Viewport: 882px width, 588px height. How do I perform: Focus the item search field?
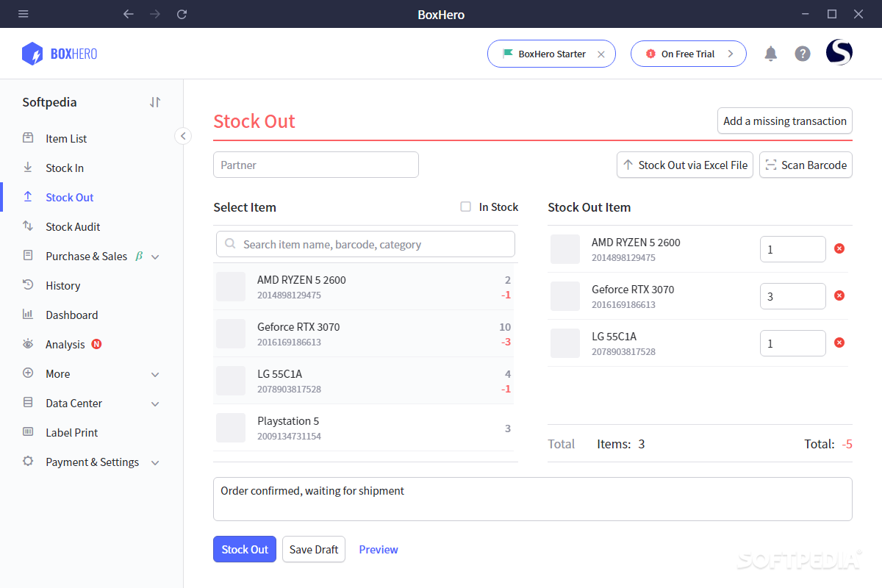[x=365, y=244]
